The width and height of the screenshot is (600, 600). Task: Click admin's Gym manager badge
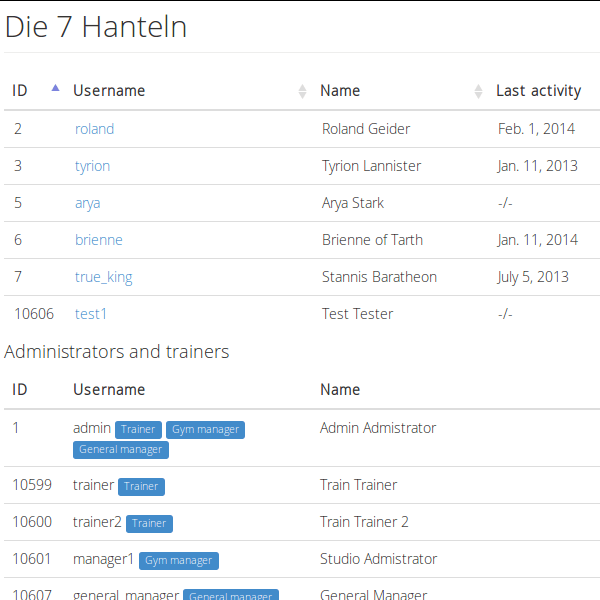coord(205,429)
